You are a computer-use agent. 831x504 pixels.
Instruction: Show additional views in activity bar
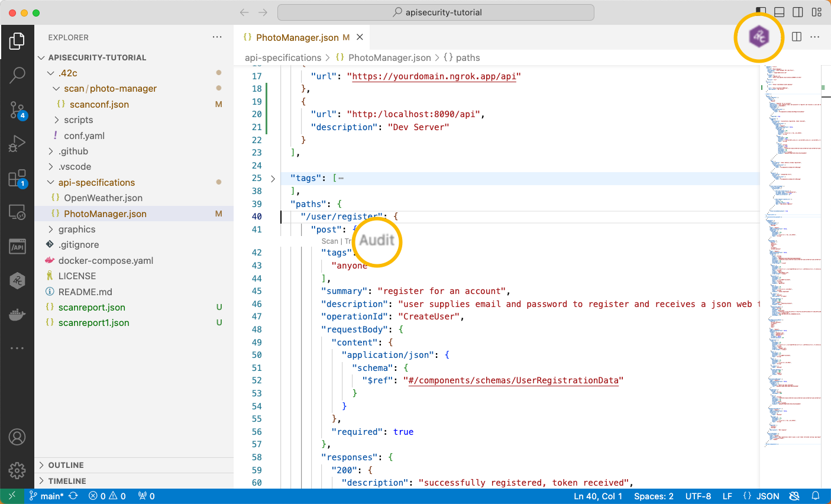(17, 348)
